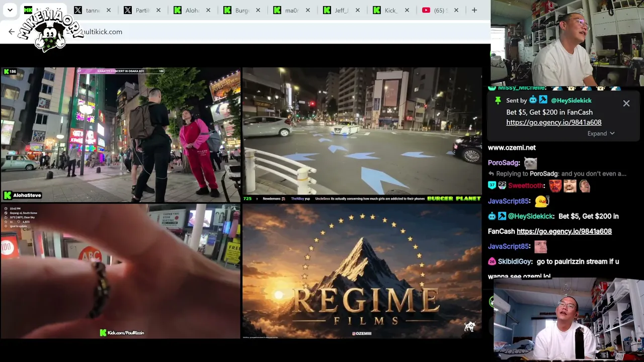Select the Burger Planet street stream video
The width and height of the screenshot is (644, 362).
[x=362, y=135]
